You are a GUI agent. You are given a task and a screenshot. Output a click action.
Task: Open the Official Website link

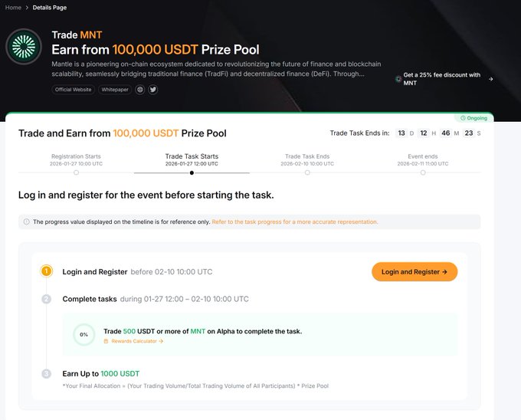coord(74,90)
